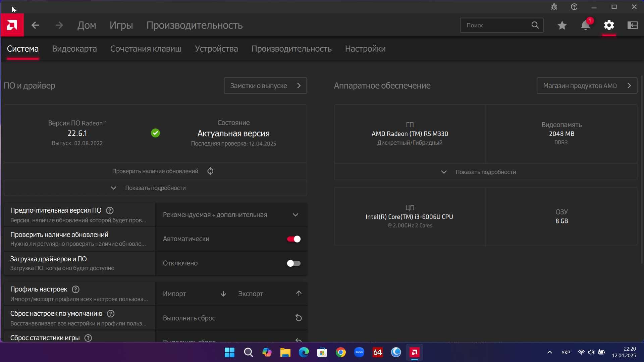This screenshot has width=644, height=362.
Task: Open Windows Start menu
Action: tap(230, 353)
